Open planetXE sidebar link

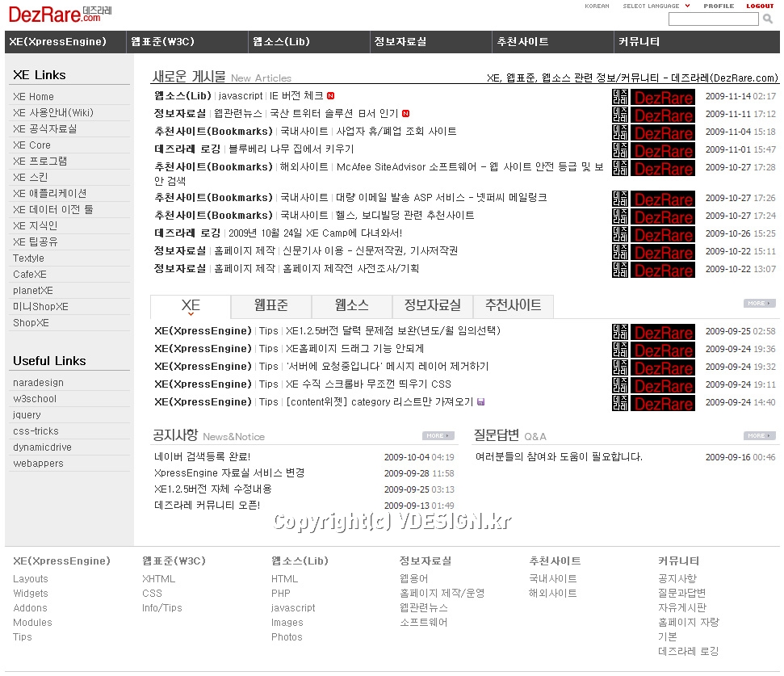[33, 291]
